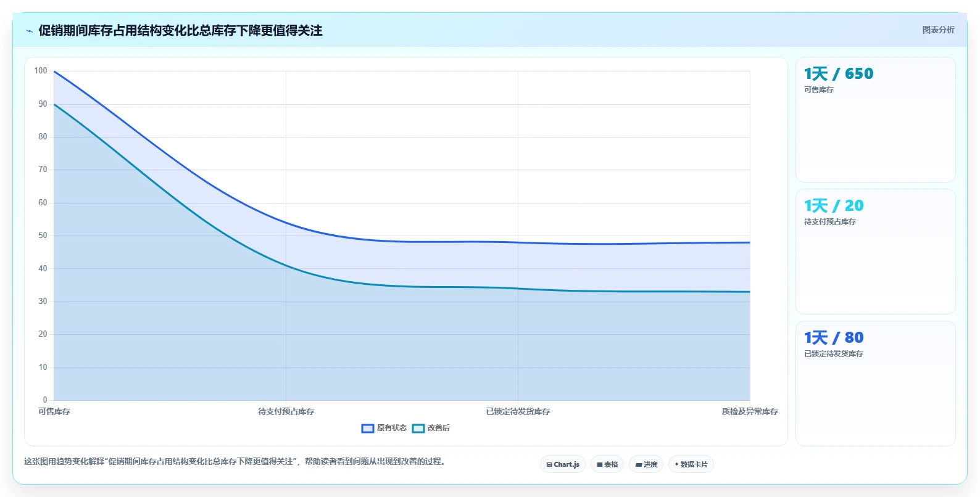Click the y-axis label 0
The image size is (980, 497).
tap(44, 400)
